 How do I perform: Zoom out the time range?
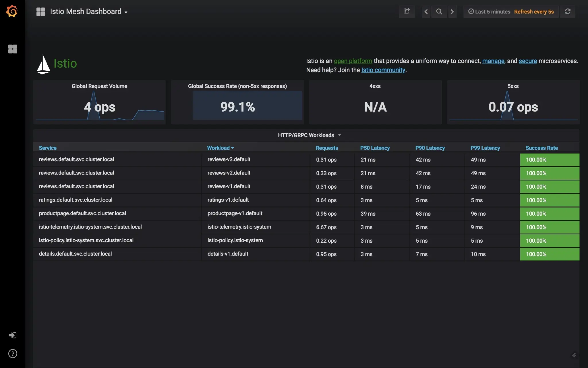[439, 11]
